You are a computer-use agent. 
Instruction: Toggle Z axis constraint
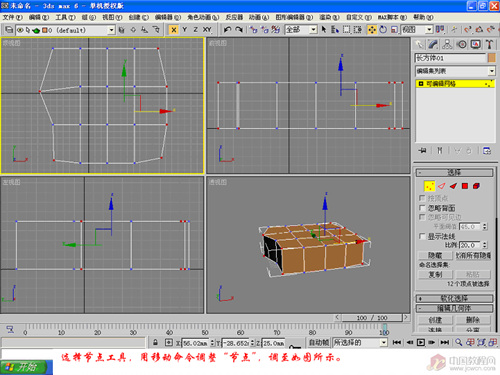point(195,30)
